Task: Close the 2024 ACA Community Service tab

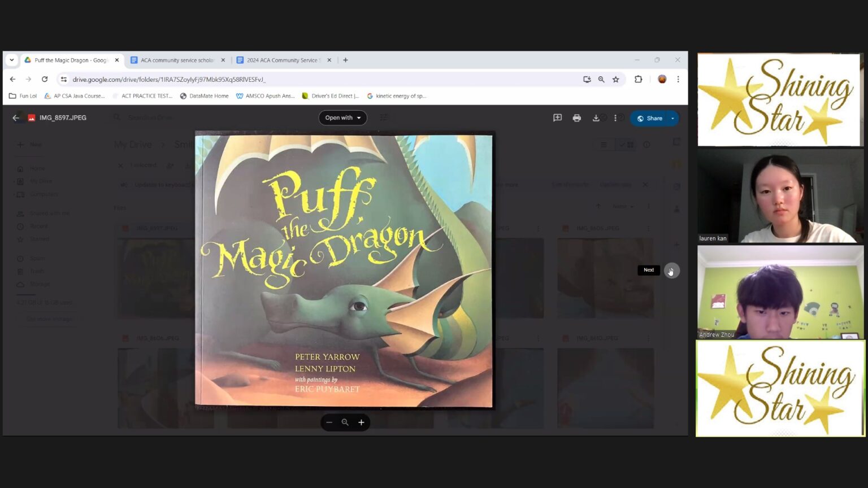Action: point(329,60)
